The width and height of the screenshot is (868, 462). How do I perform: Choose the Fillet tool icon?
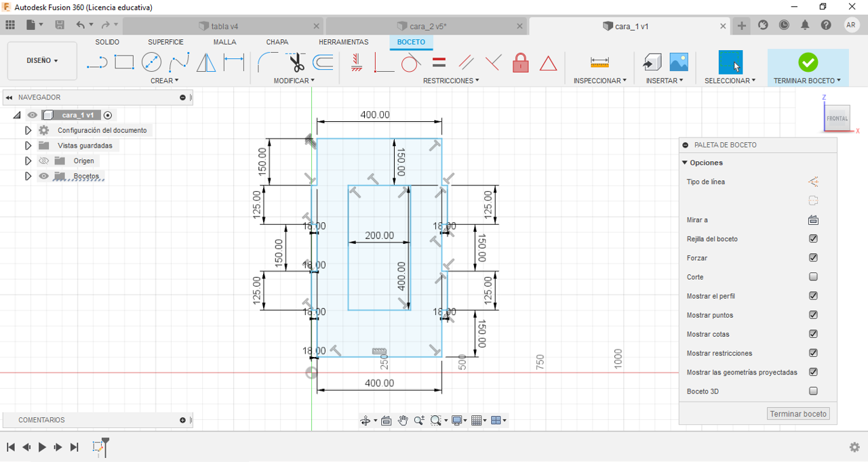[267, 63]
